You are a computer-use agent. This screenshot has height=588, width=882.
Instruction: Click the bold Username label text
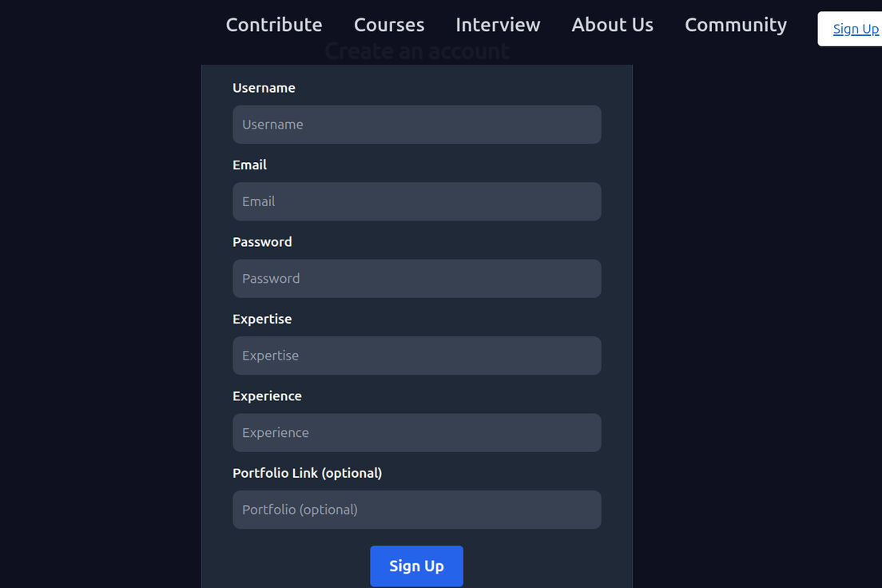pyautogui.click(x=264, y=88)
